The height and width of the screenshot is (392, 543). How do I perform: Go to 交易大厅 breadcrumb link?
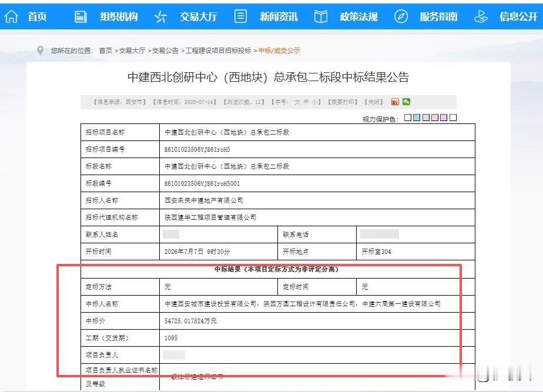click(x=132, y=51)
